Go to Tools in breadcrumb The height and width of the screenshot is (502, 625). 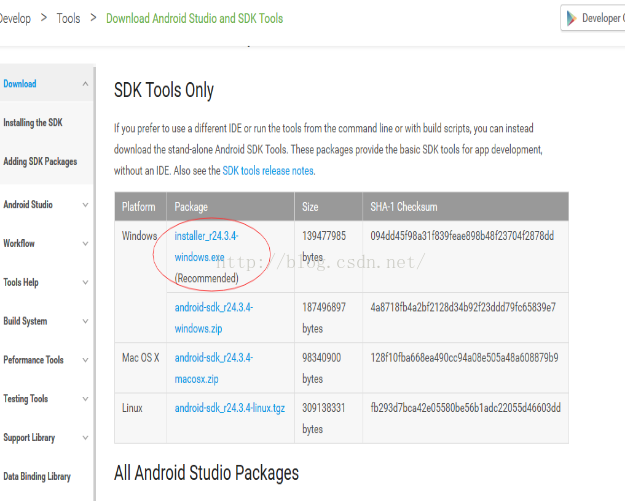[x=68, y=18]
